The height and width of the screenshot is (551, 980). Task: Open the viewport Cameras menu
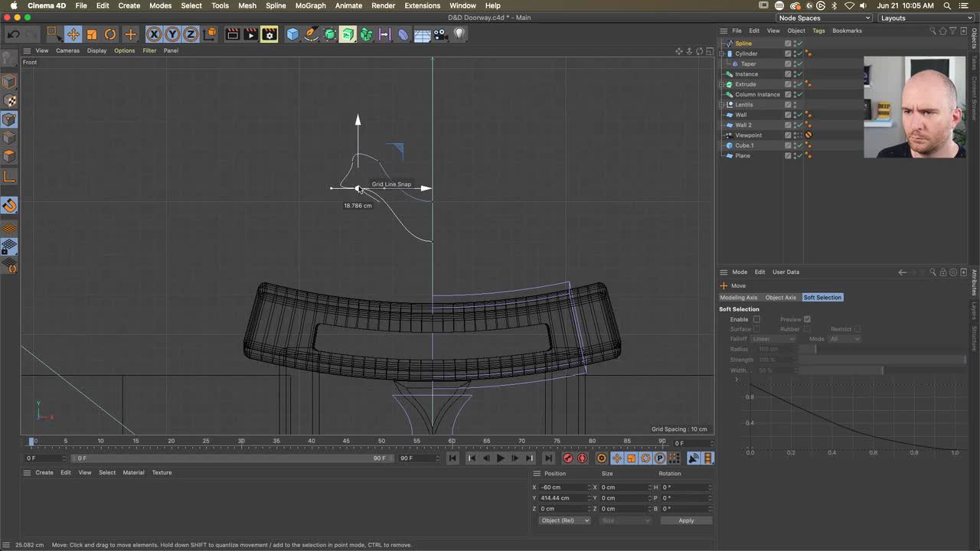coord(67,51)
